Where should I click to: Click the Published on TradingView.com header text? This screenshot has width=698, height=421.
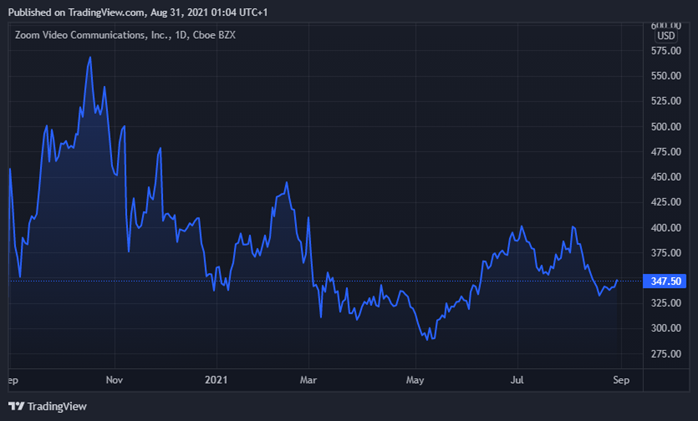(x=142, y=10)
